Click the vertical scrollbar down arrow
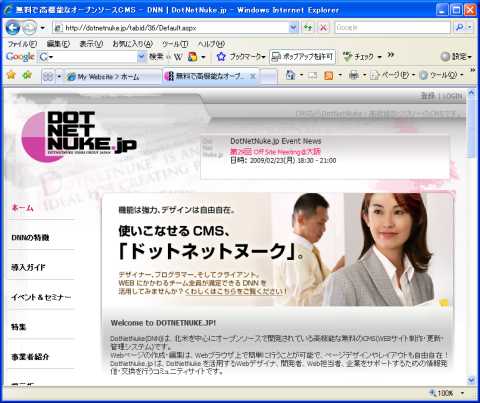 (471, 380)
